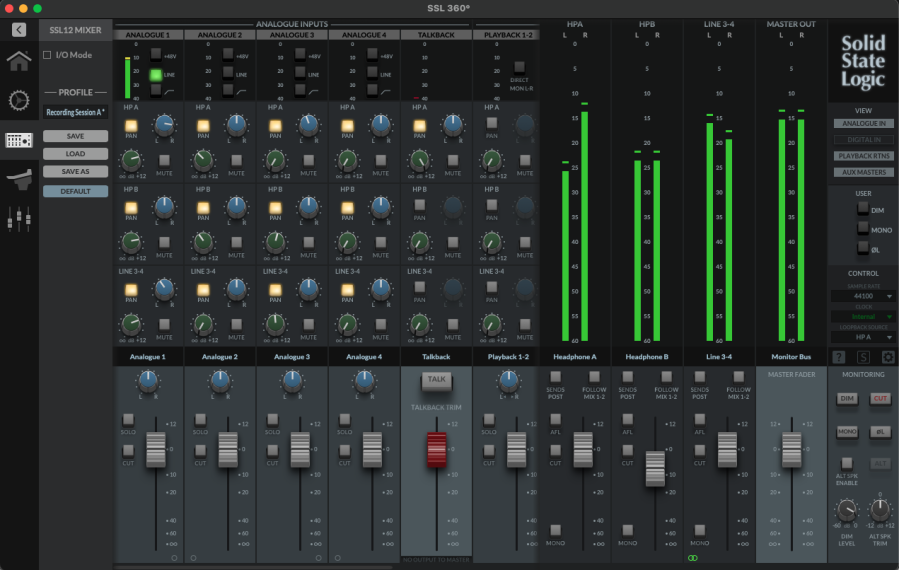Toggle SENDS POST on Headphone A
The height and width of the screenshot is (570, 899).
(556, 377)
